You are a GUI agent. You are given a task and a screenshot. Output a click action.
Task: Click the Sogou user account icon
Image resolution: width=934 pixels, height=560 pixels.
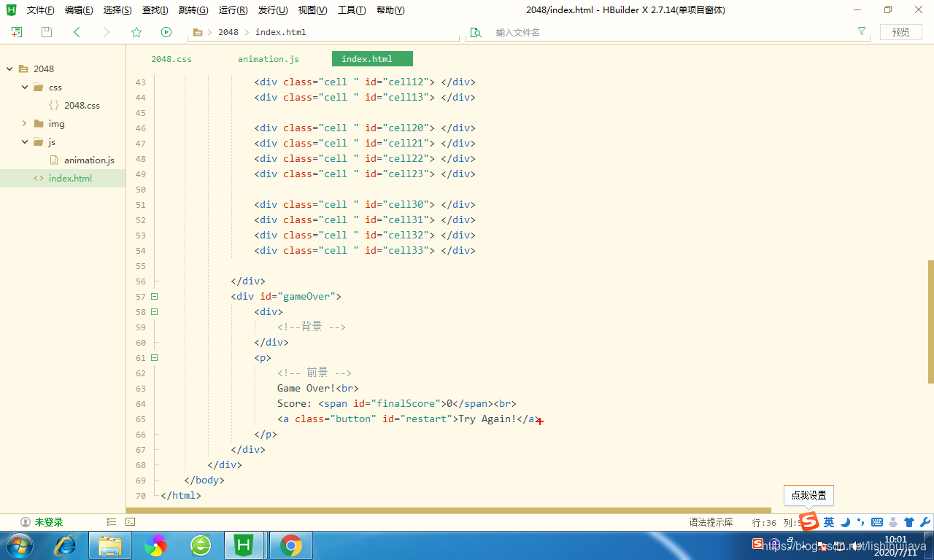pos(893,522)
